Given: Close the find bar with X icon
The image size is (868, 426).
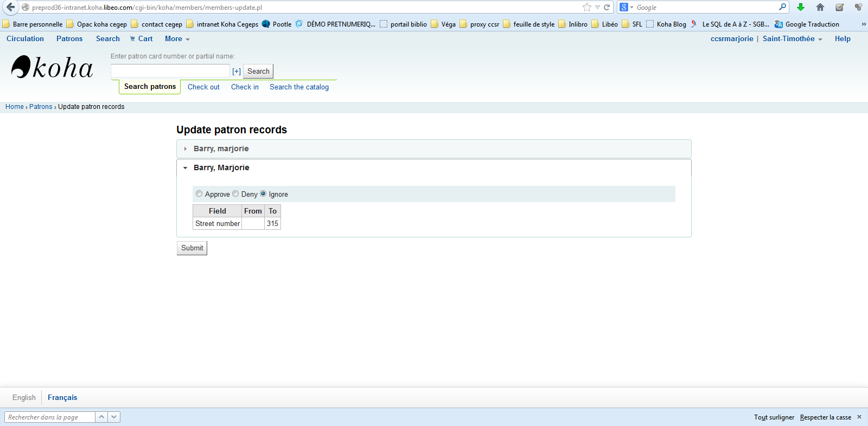Looking at the screenshot, I should (859, 417).
